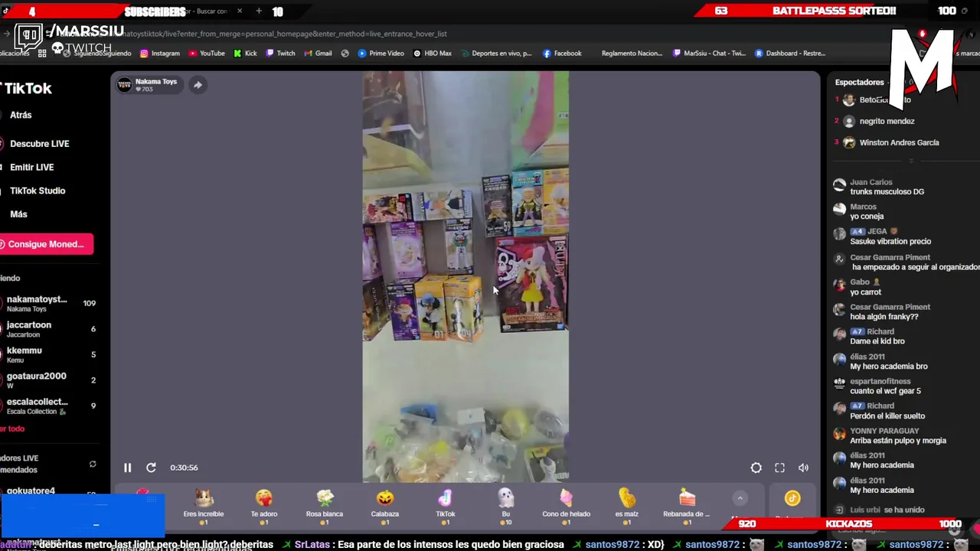Click Gabo 'yo carrot' comment
Screen dimensions: 980x551
[x=865, y=287]
